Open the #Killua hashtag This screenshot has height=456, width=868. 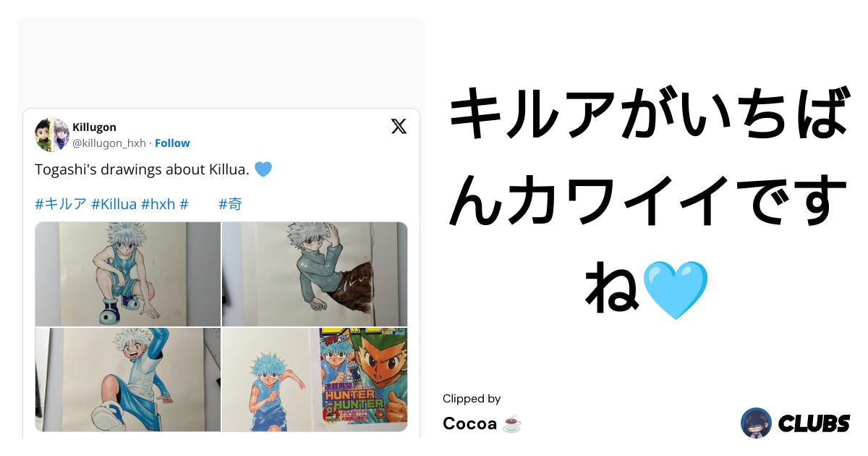(114, 204)
